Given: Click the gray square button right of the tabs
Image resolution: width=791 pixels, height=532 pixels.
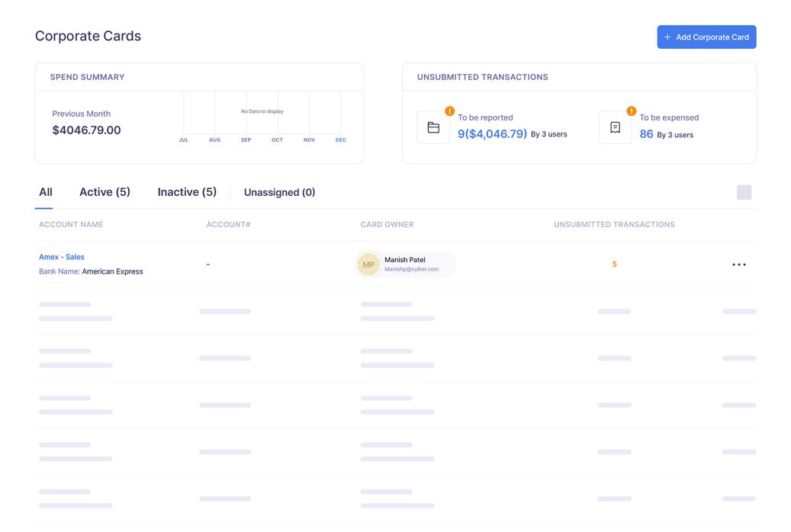Looking at the screenshot, I should [x=744, y=192].
